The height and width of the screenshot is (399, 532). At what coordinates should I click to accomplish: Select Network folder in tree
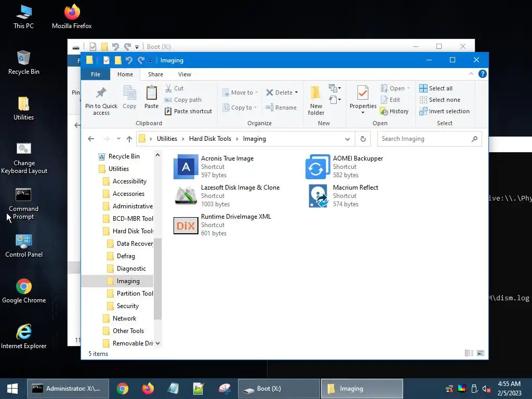click(119, 318)
